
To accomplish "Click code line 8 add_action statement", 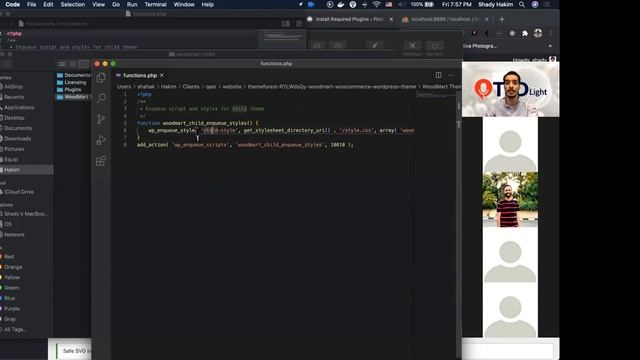I will coord(245,144).
